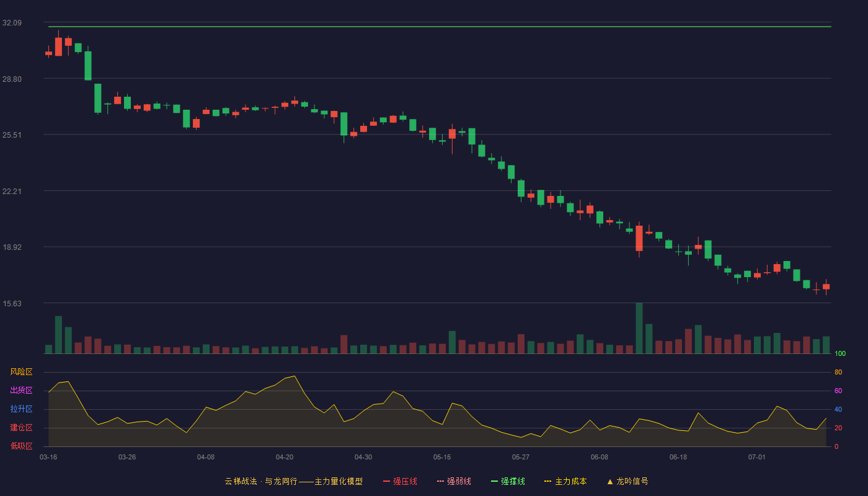
Task: Click the 25.51 price axis label
Action: (x=12, y=135)
